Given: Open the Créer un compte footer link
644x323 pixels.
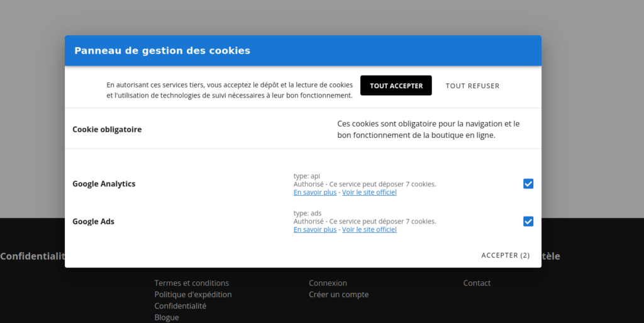Looking at the screenshot, I should pos(338,295).
